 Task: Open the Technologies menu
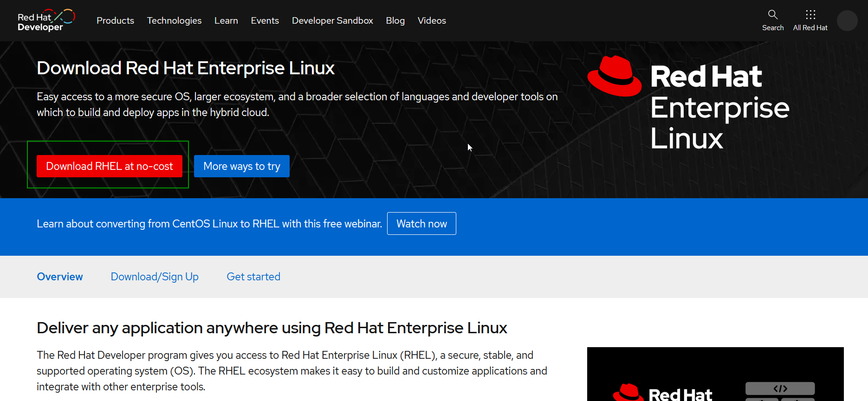(x=174, y=21)
